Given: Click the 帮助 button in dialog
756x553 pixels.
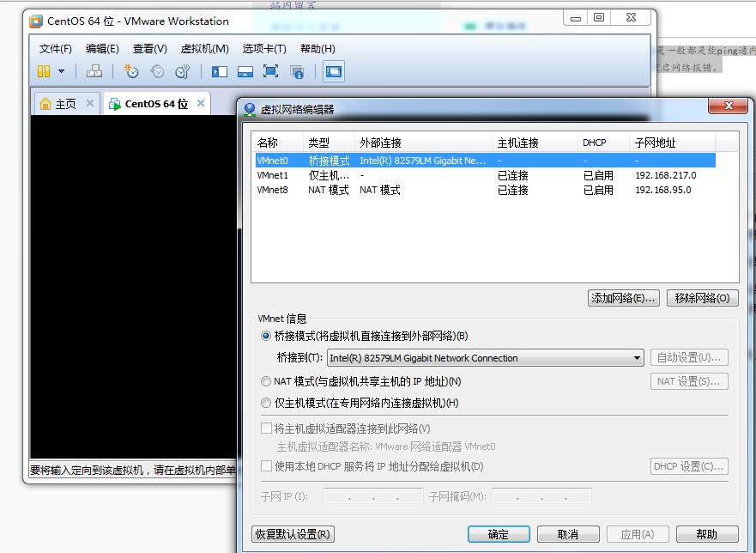Looking at the screenshot, I should [707, 534].
